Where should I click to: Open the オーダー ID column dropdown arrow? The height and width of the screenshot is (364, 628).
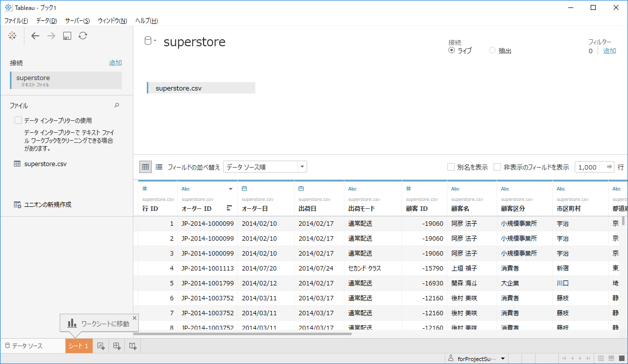[230, 189]
